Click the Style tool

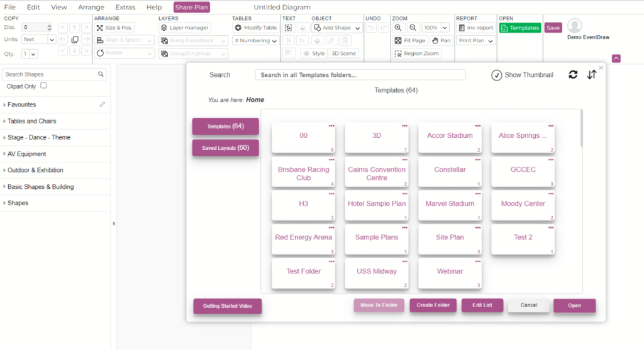coord(314,54)
